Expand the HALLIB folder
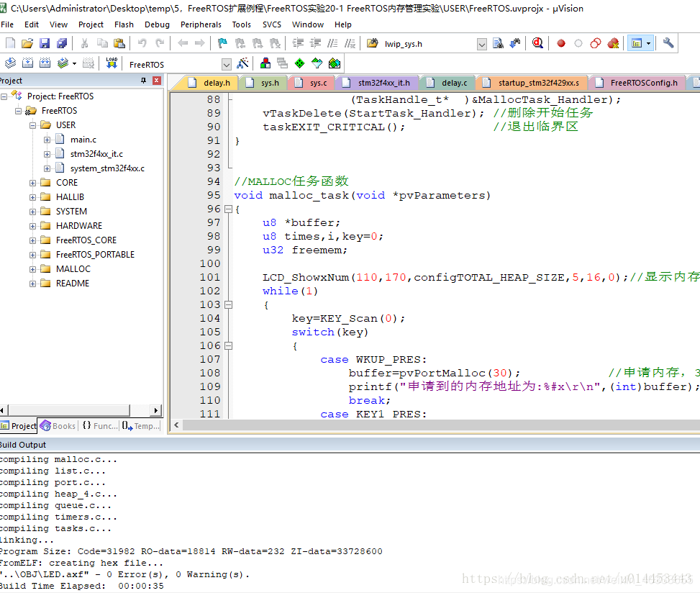Screen dimensions: 700x593 point(32,197)
